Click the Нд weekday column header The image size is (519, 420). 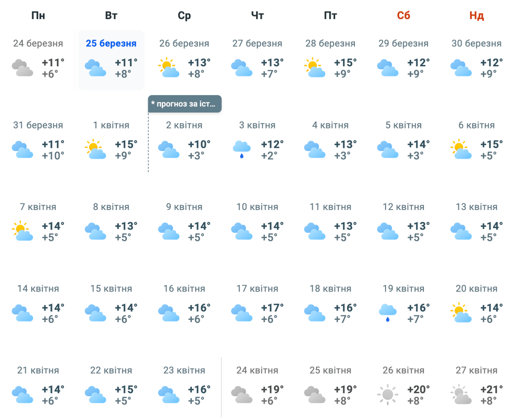(476, 16)
